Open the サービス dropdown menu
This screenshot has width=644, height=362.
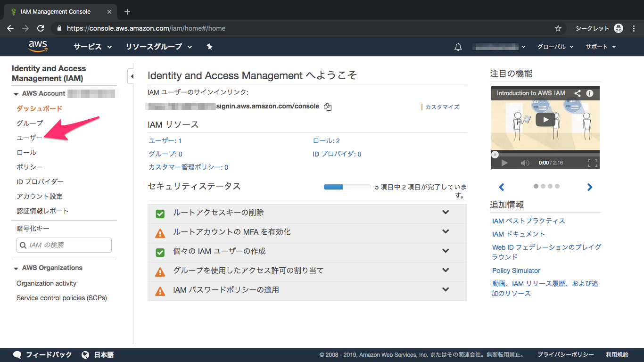92,47
